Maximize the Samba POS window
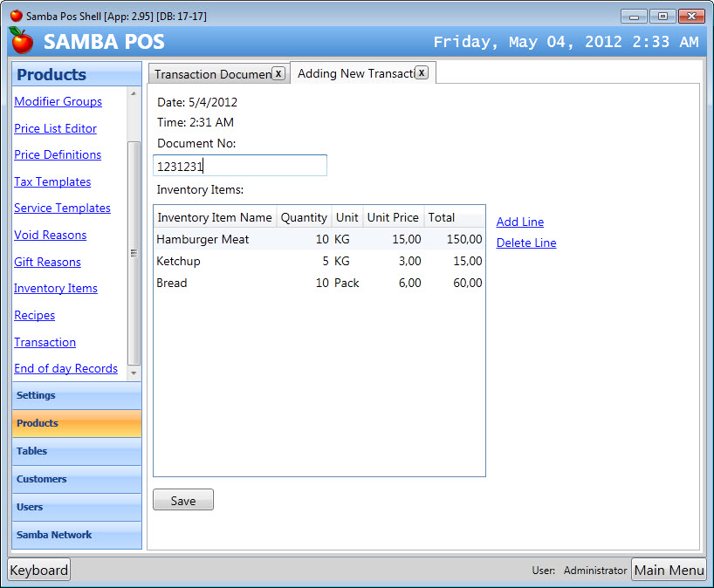This screenshot has width=714, height=588. pos(663,17)
